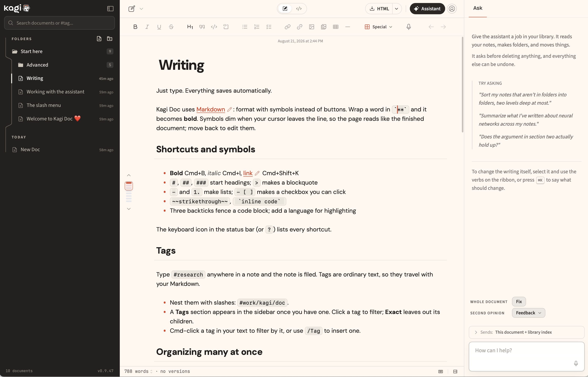
Task: Collapse the left sidebar panel
Action: (110, 9)
